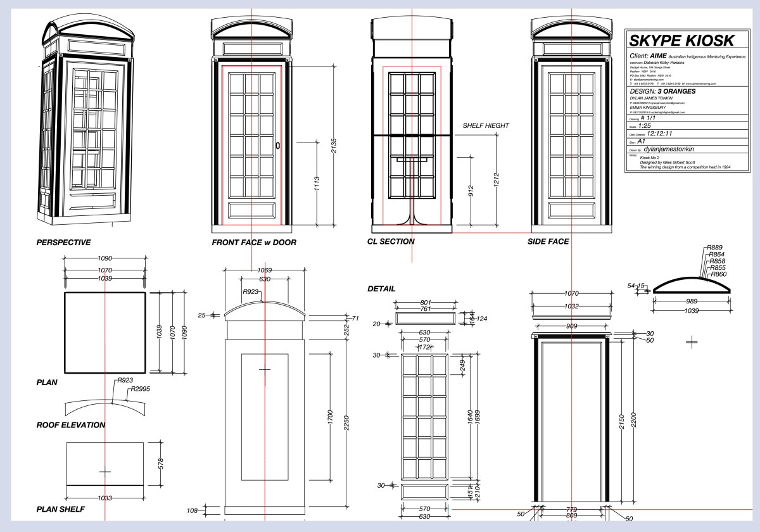760x532 pixels.
Task: Click the 2150 height dimension
Action: coord(623,421)
